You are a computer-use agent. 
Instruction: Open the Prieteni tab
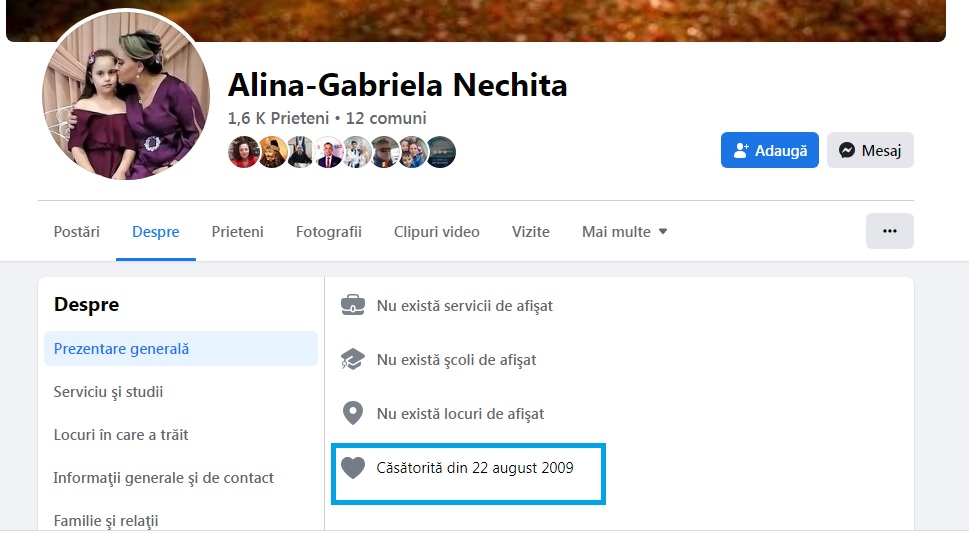click(238, 232)
